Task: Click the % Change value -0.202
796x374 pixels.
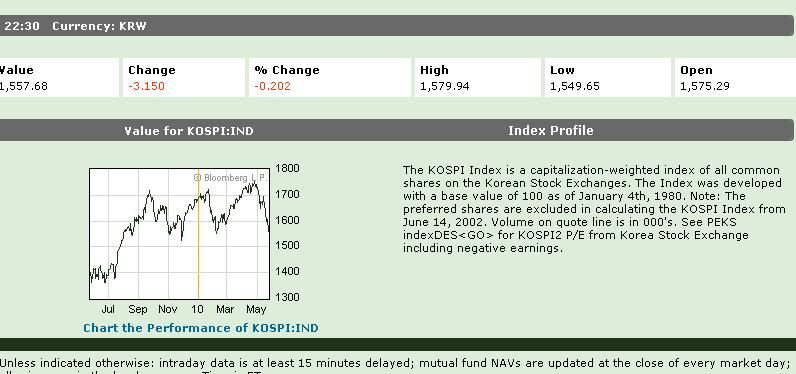Action: click(x=273, y=86)
